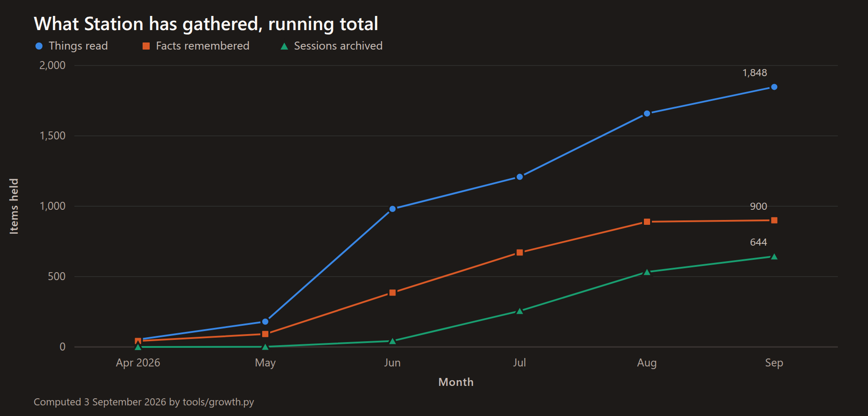Toggle the Facts remembered legend entry
This screenshot has height=416, width=868.
point(196,46)
